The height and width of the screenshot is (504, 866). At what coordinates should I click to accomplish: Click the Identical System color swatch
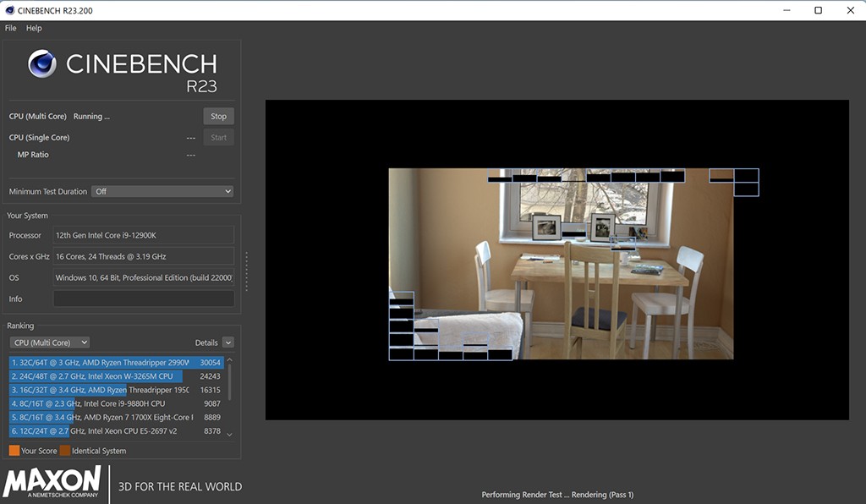(x=65, y=451)
